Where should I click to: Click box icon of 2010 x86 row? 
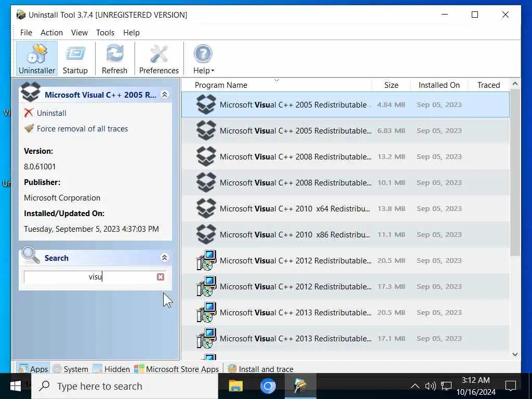tap(206, 234)
